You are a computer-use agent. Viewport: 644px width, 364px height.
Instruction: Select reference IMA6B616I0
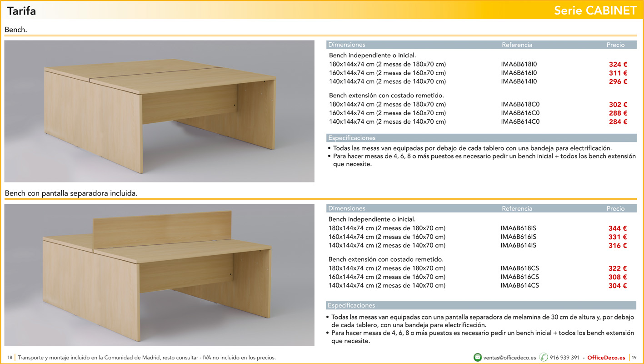519,73
